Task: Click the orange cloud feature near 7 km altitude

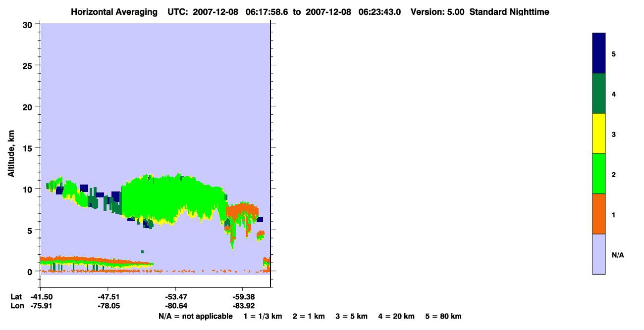Action: (x=242, y=210)
